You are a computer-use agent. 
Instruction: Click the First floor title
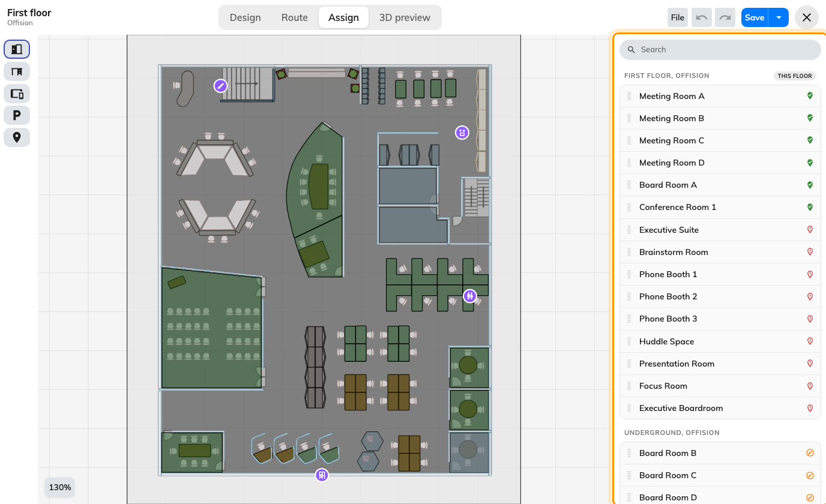(29, 13)
